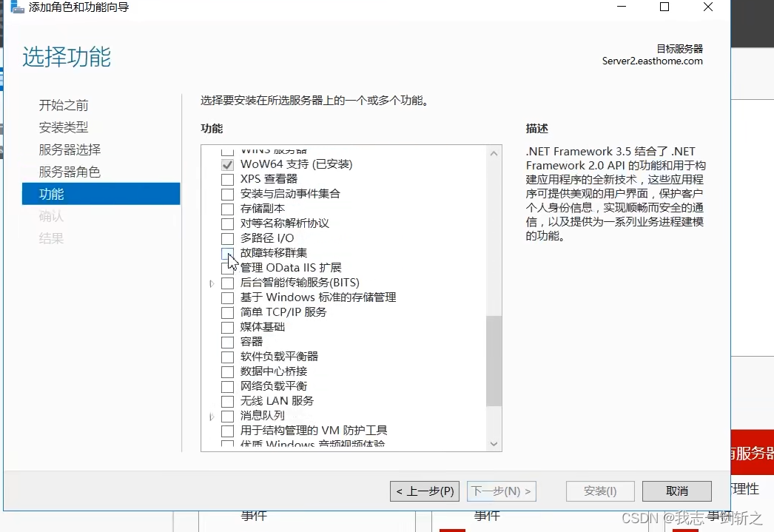
Task: Click the feature list scrollbar thumb
Action: coord(494,361)
